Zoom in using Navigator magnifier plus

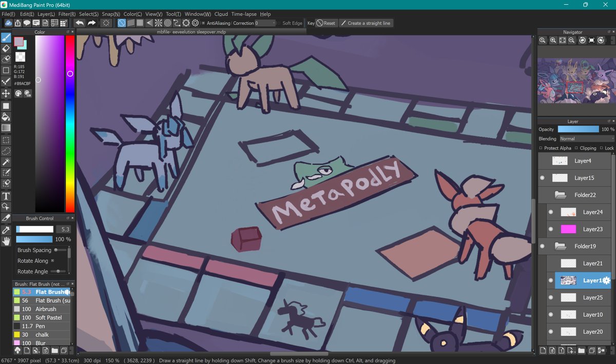[x=553, y=40]
